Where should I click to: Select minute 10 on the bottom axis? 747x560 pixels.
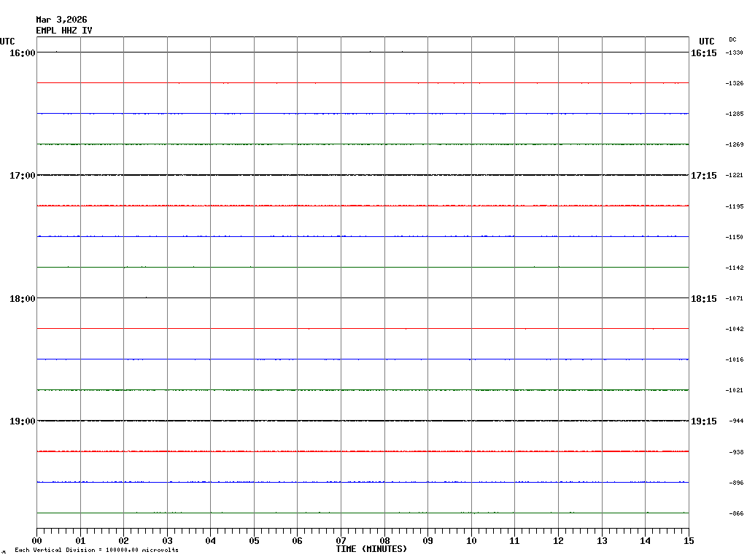pyautogui.click(x=471, y=541)
